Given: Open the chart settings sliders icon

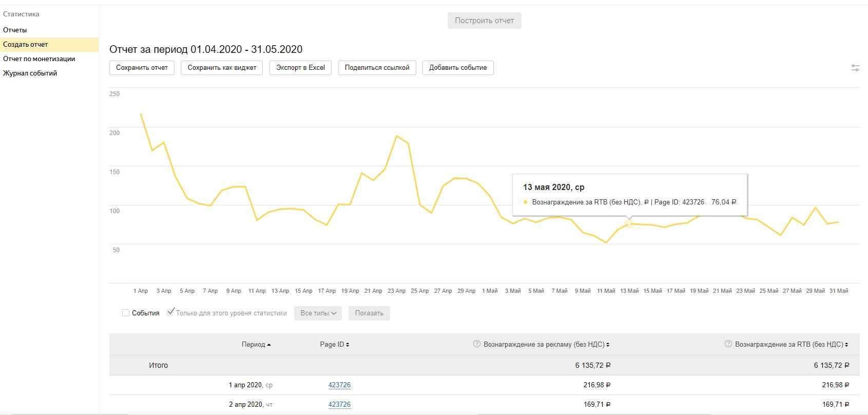Looking at the screenshot, I should pyautogui.click(x=855, y=68).
